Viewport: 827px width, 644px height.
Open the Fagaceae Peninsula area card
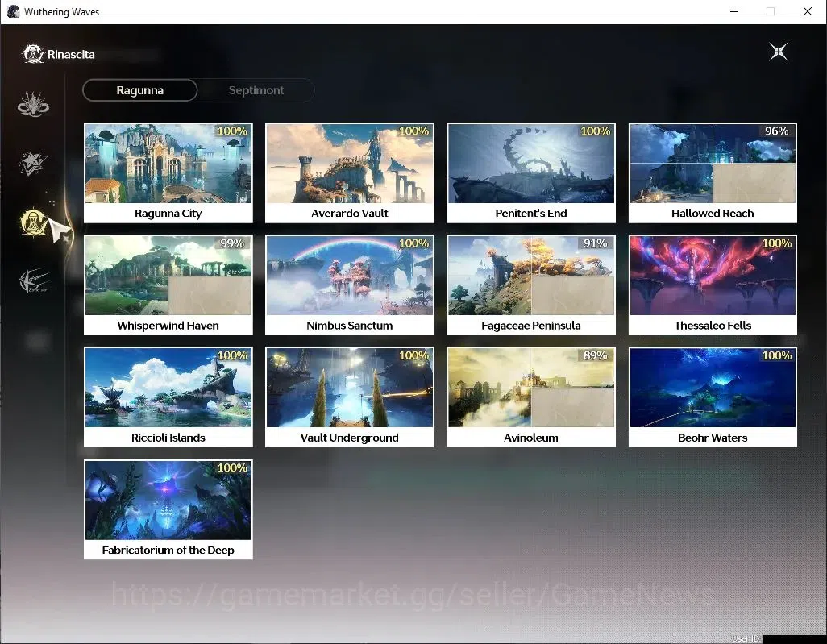point(531,285)
